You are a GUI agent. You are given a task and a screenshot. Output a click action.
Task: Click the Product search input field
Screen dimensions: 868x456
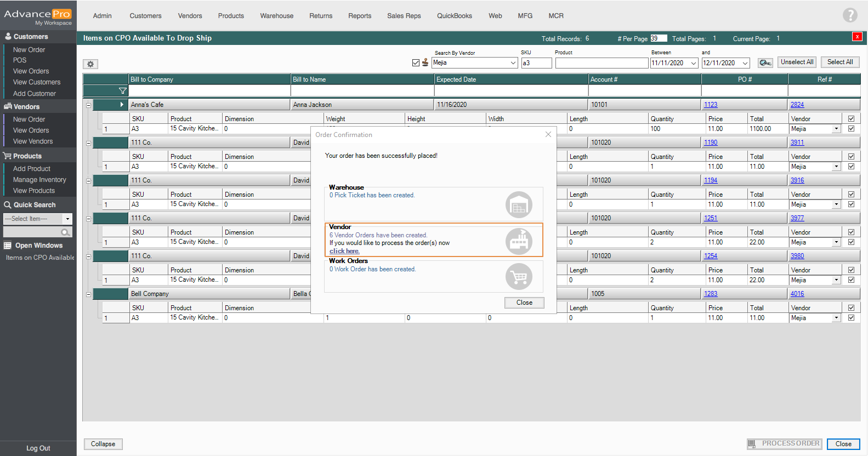pos(601,63)
